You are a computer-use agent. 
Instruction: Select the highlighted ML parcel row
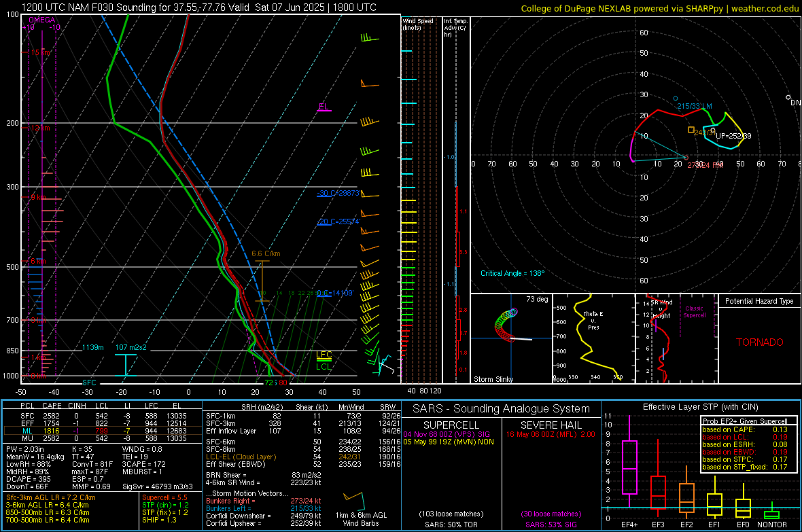(103, 431)
